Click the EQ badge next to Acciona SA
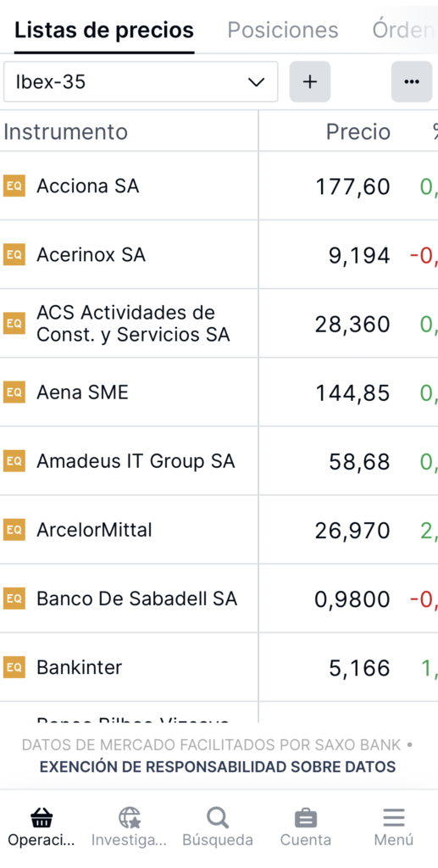Viewport: 438px width, 868px height. pos(14,186)
